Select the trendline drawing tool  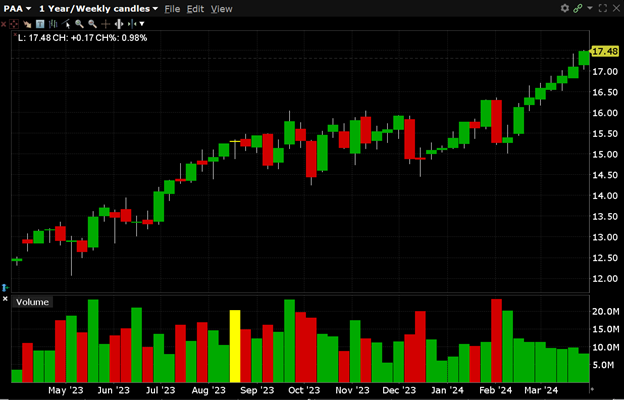tap(66, 24)
